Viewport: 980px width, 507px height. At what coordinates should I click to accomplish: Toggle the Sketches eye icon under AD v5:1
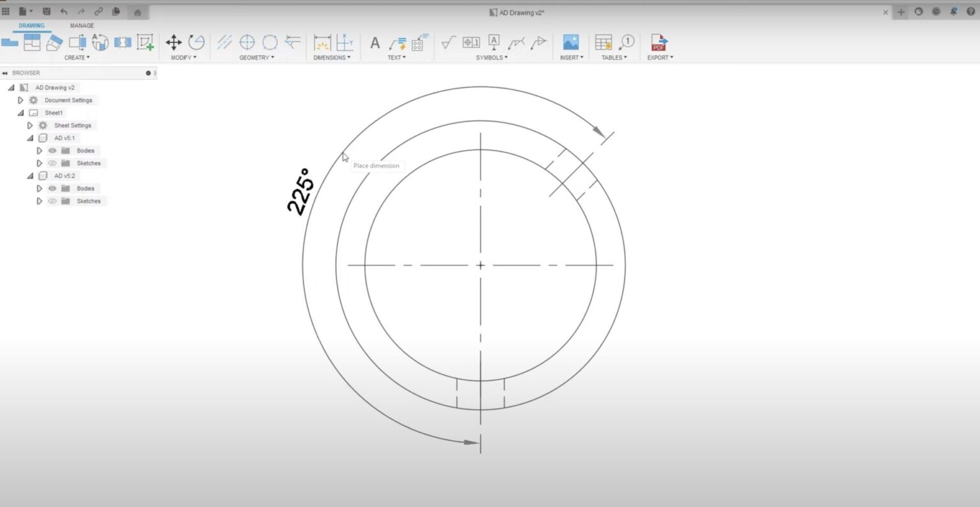click(52, 163)
